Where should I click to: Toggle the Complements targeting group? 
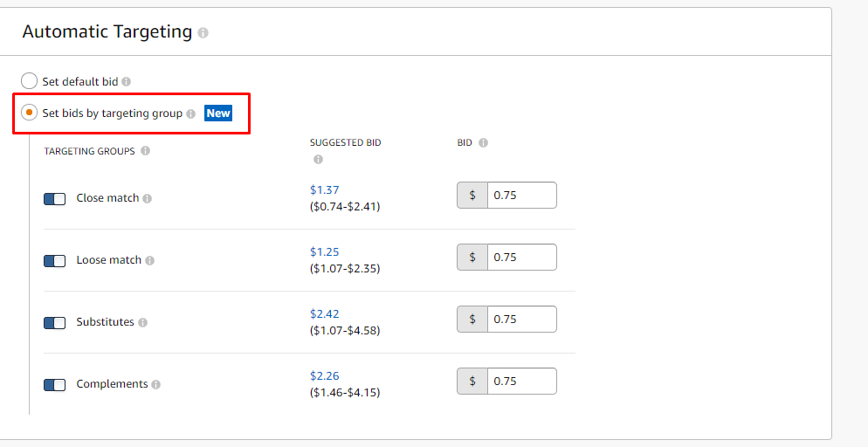[x=55, y=385]
